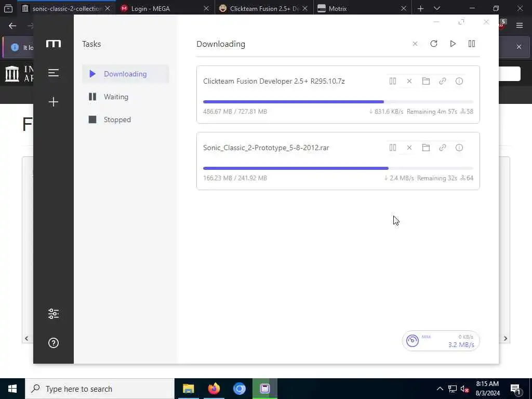Select the Stopped tasks category
The height and width of the screenshot is (399, 532).
click(126, 120)
